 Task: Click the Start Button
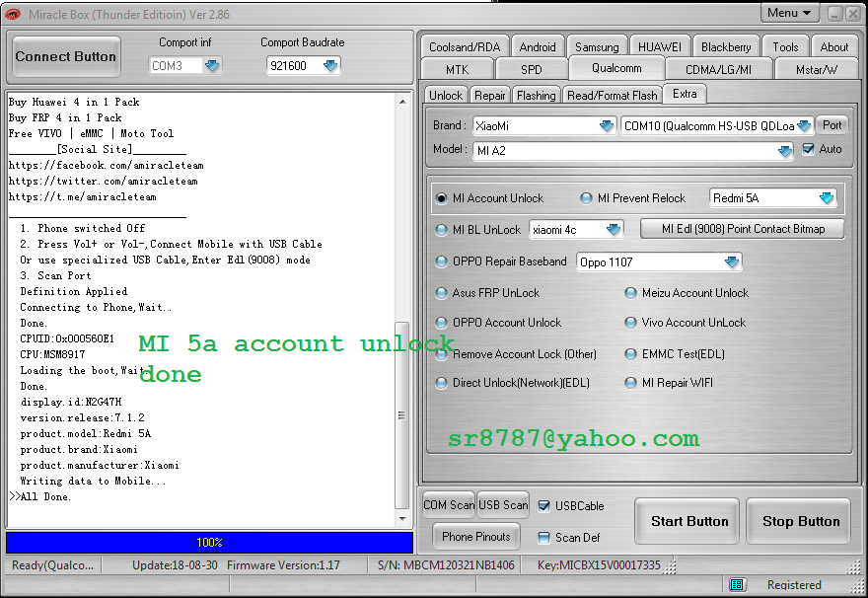[x=687, y=522]
